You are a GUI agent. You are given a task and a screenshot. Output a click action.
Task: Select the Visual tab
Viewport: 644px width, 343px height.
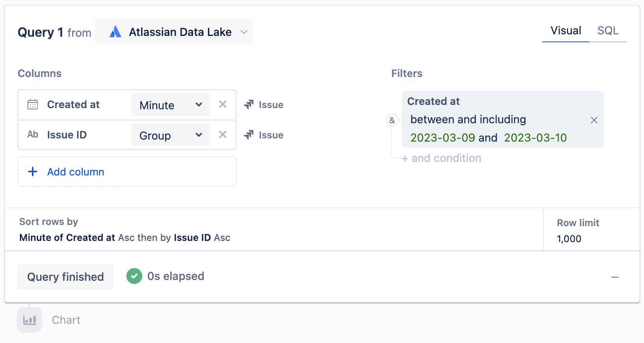click(565, 31)
